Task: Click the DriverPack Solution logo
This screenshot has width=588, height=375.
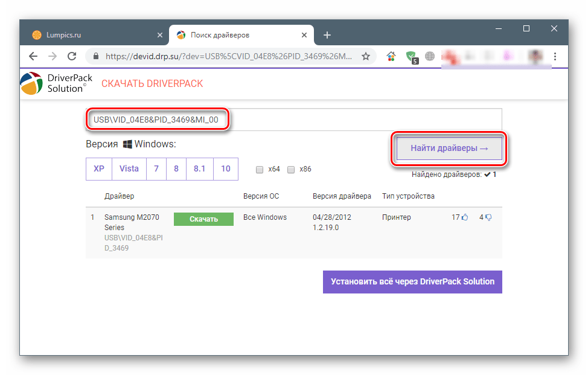Action: click(x=54, y=83)
